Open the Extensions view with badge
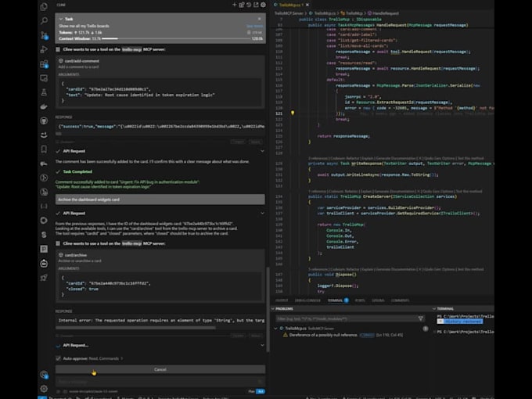 [44, 64]
